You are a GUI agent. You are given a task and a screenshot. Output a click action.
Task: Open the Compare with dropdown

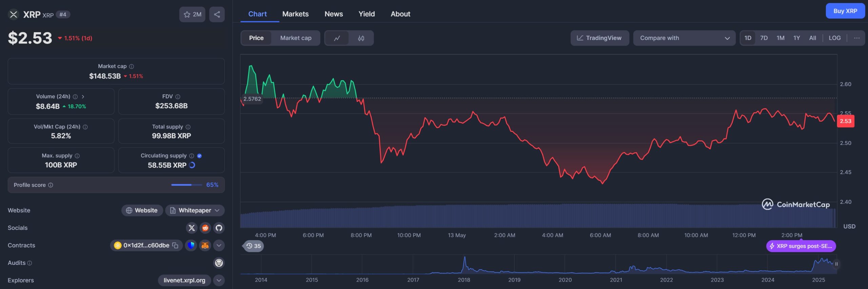(x=684, y=38)
